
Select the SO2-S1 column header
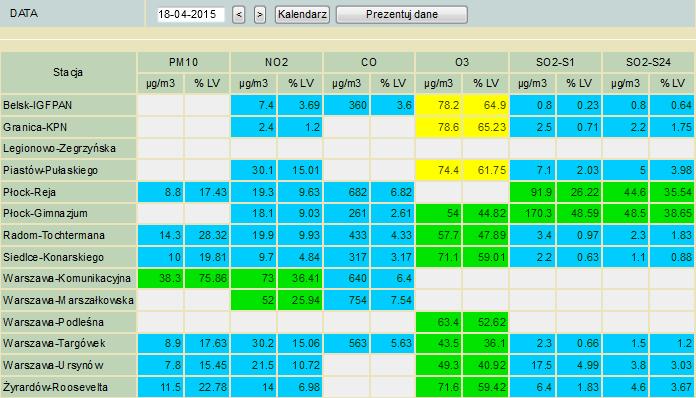555,62
